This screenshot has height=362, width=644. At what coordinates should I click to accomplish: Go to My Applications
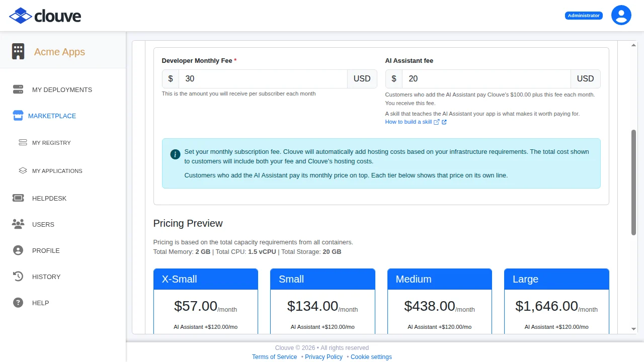pos(57,171)
